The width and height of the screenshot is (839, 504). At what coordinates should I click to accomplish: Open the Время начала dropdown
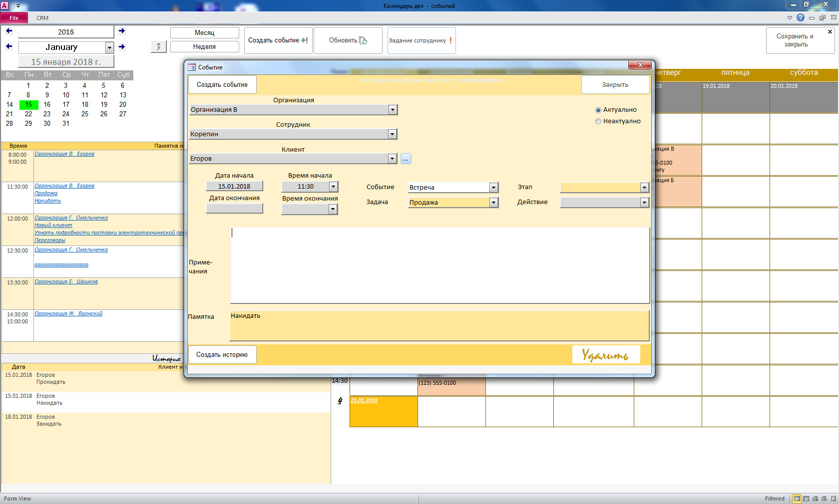334,187
